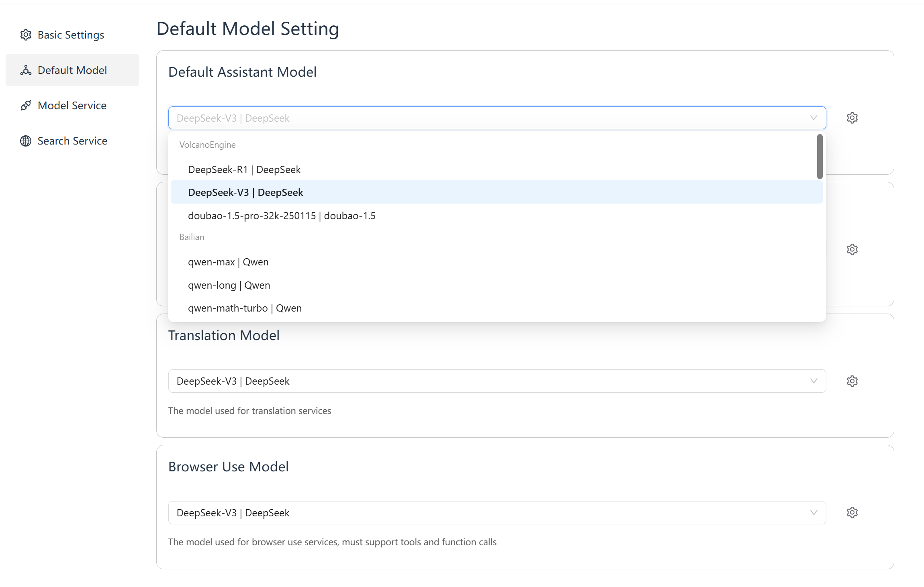Click the Default Model node icon

point(26,70)
